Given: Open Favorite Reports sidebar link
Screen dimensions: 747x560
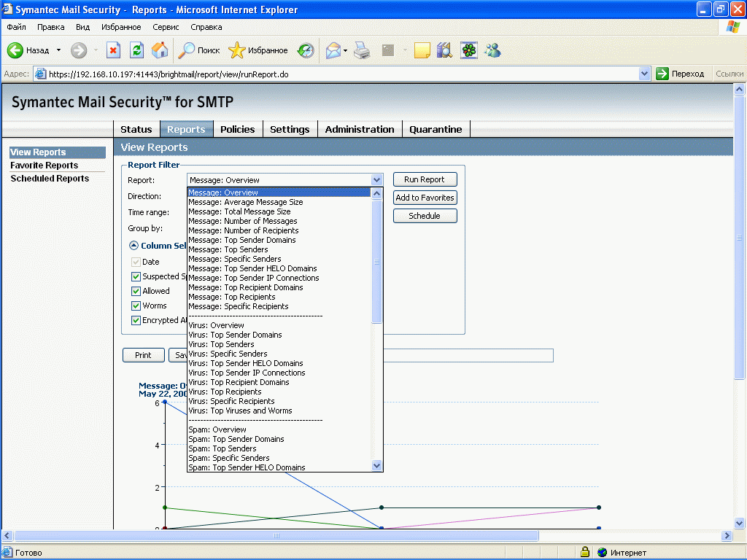Looking at the screenshot, I should [44, 166].
